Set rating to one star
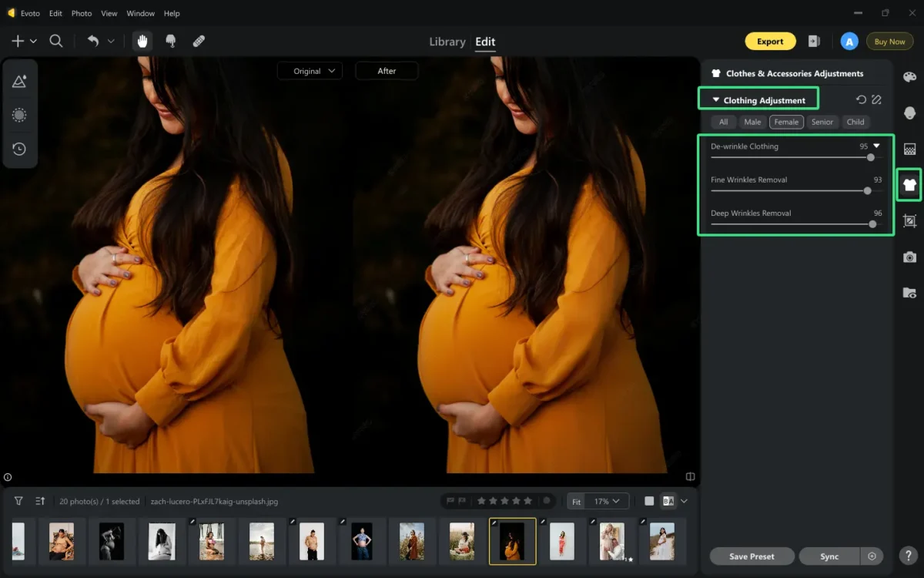The width and height of the screenshot is (924, 578). coord(481,501)
